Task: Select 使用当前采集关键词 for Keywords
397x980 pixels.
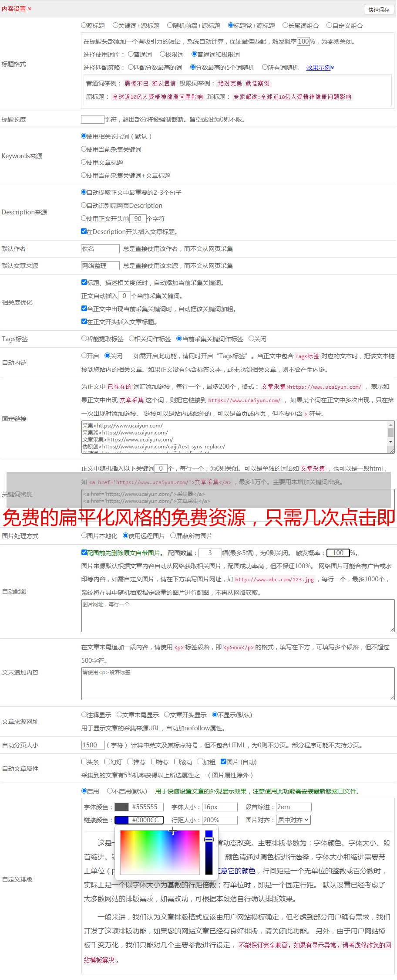Action: pos(84,149)
